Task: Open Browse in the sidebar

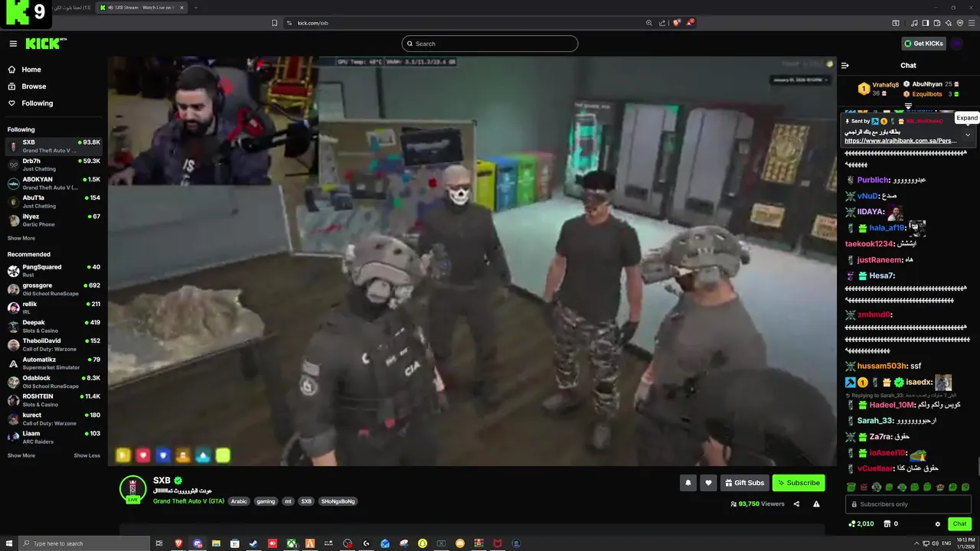Action: pos(34,86)
